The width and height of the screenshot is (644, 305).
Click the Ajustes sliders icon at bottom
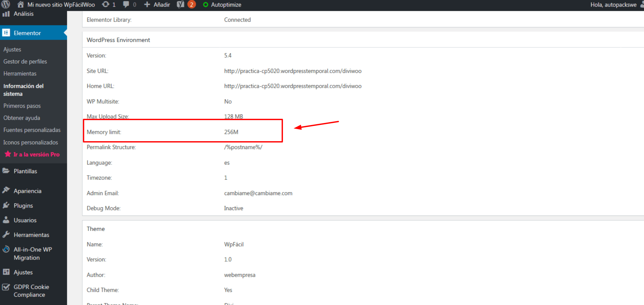pos(6,272)
